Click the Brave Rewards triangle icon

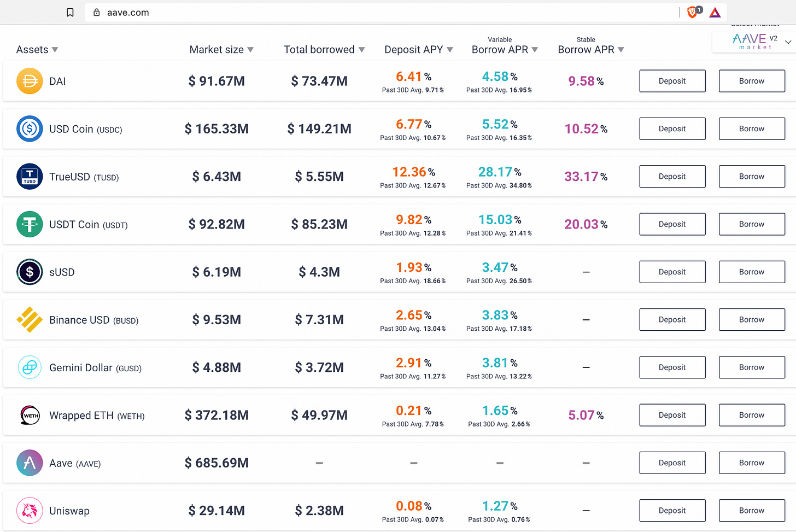click(715, 13)
